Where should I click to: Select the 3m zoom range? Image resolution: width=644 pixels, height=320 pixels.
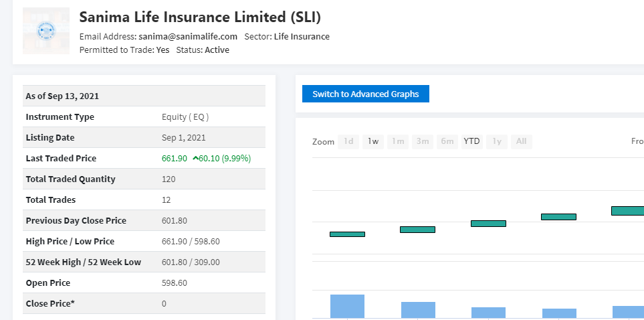click(423, 141)
